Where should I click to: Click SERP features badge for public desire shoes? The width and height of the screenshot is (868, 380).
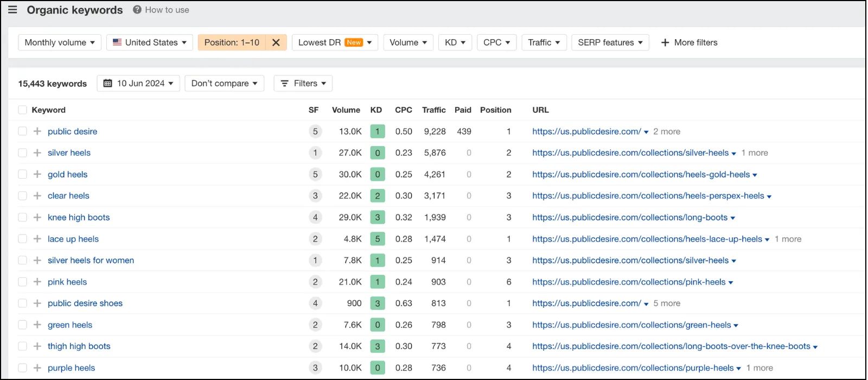(x=315, y=303)
